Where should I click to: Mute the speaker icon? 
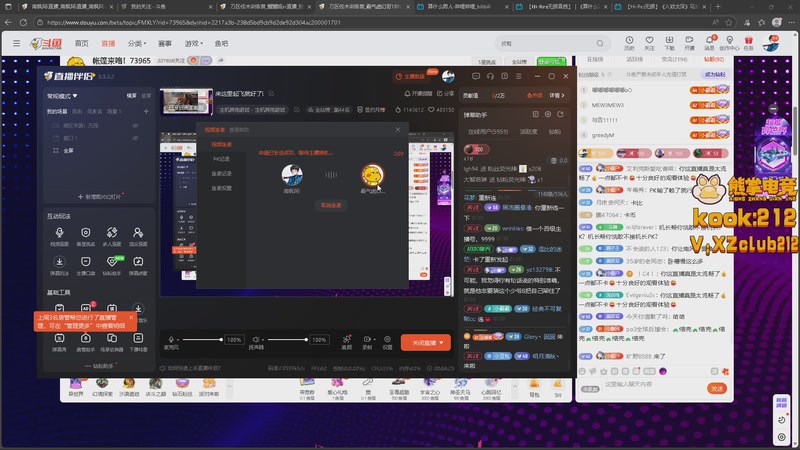(x=256, y=339)
